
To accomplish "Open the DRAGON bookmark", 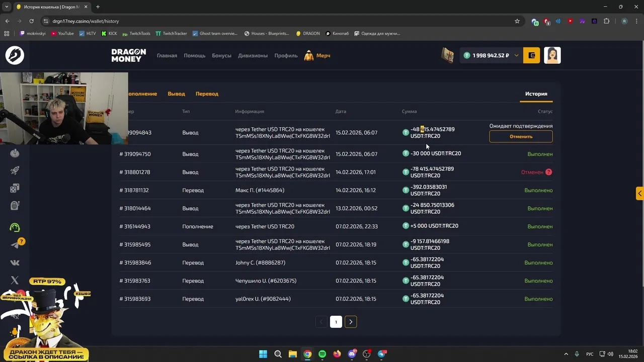I will (308, 34).
